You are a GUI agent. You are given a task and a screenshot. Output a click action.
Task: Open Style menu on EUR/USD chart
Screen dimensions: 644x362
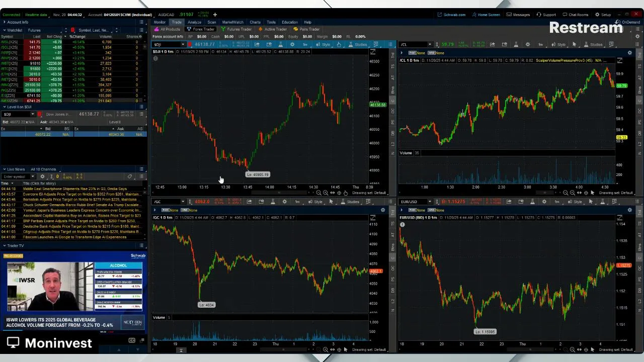[x=575, y=202]
